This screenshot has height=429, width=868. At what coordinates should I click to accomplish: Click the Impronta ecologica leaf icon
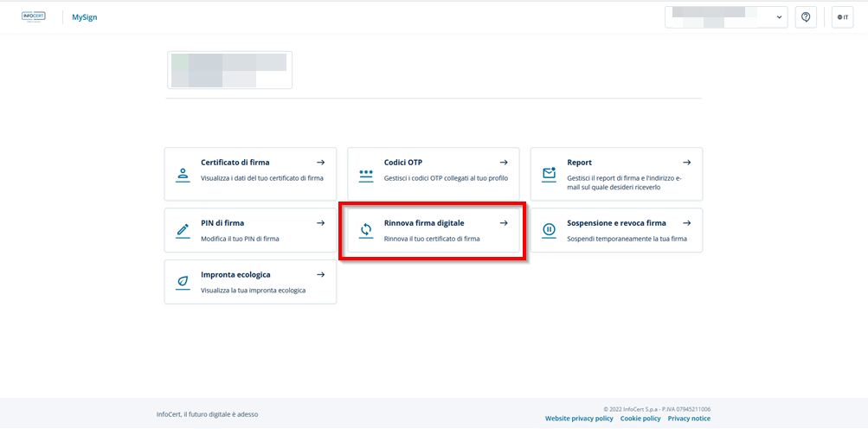tap(183, 282)
